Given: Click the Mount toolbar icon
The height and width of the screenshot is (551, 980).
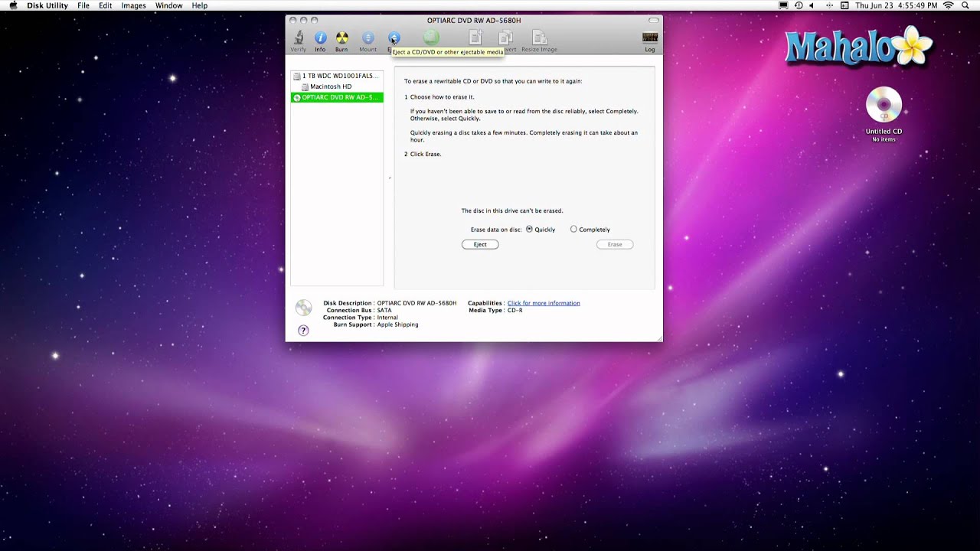Looking at the screenshot, I should pos(368,38).
